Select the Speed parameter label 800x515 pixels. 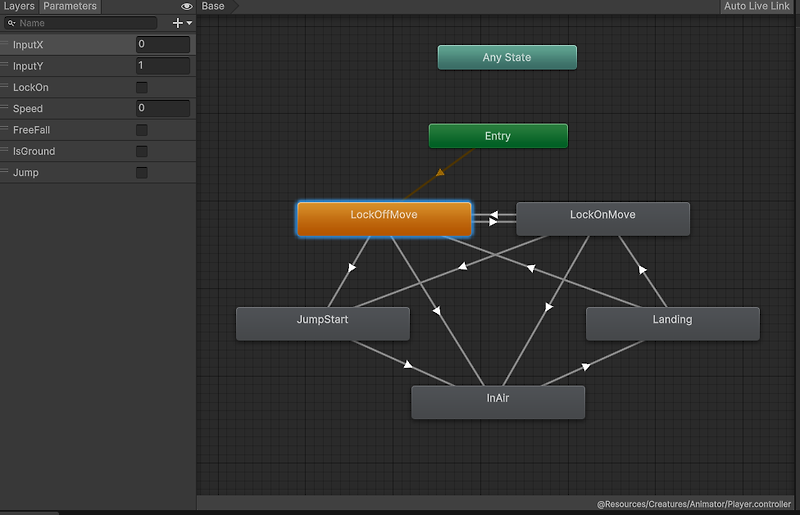[28, 109]
